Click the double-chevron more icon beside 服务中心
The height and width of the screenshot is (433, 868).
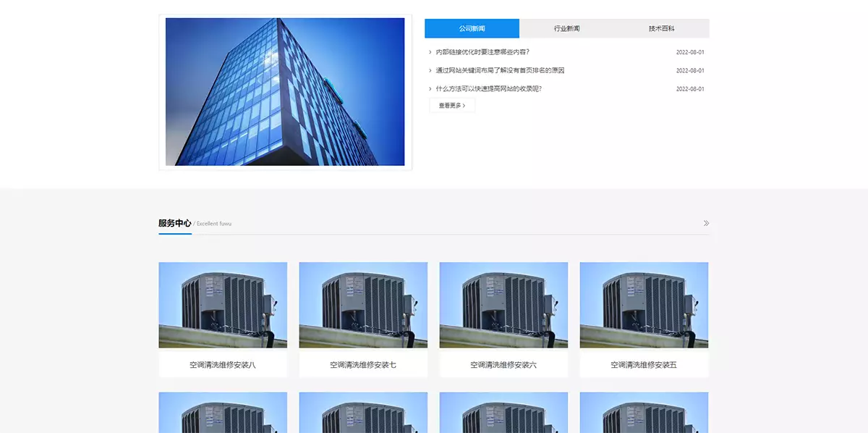(706, 223)
